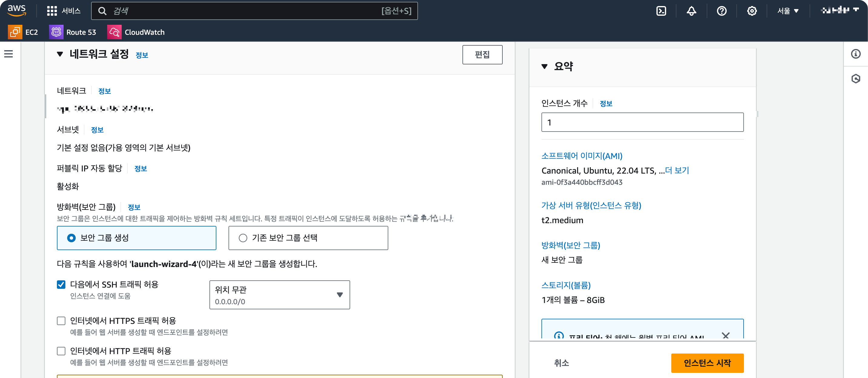Open the notifications bell
868x378 pixels.
pyautogui.click(x=691, y=11)
